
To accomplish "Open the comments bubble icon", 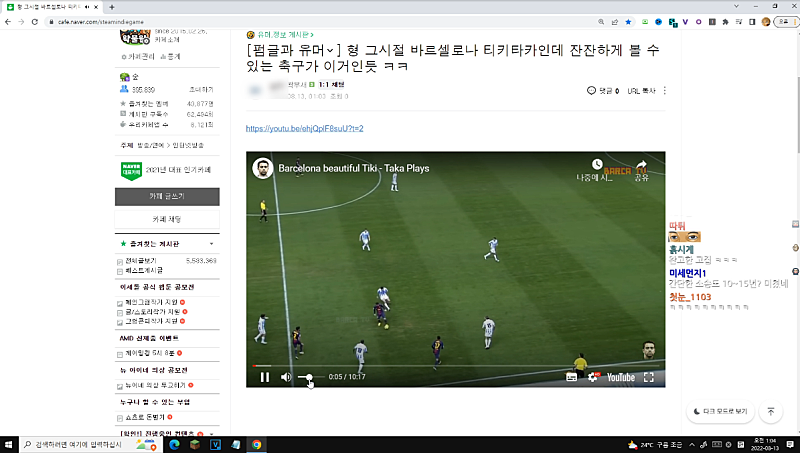I will (x=591, y=91).
